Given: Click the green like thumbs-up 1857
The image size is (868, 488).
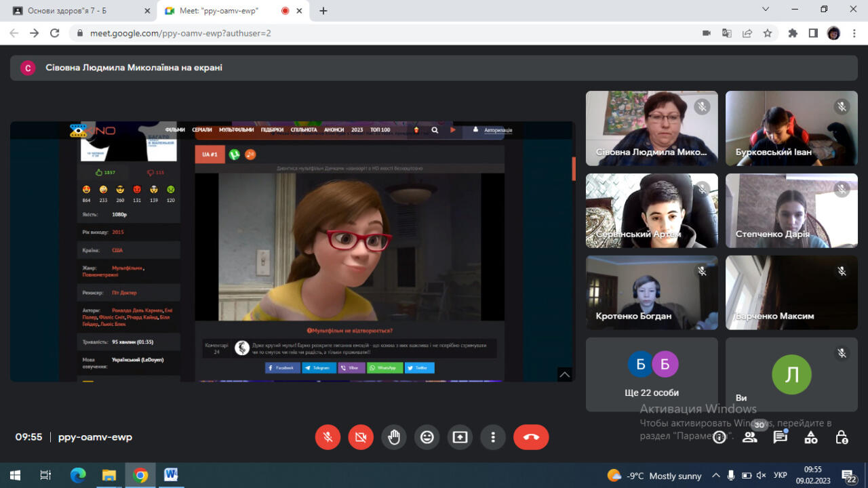Looking at the screenshot, I should pos(105,173).
